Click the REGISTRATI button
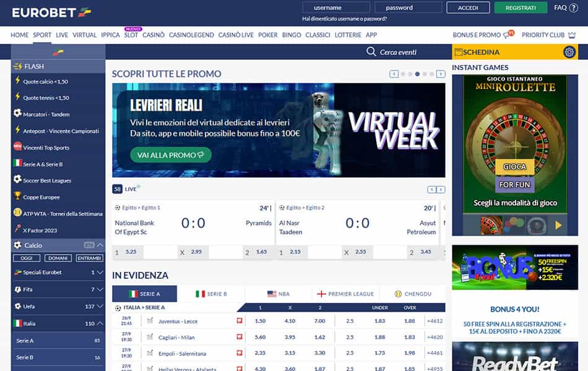Image resolution: width=588 pixels, height=371 pixels. [521, 8]
